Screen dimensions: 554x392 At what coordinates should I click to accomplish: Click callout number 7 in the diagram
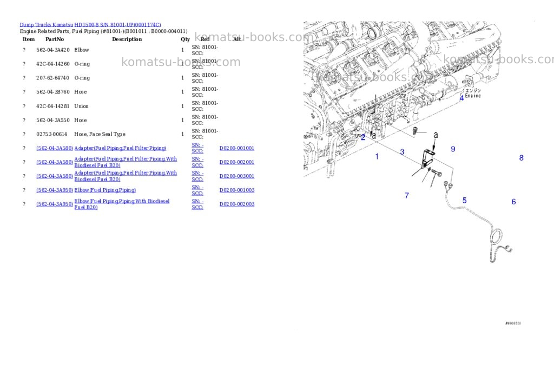pyautogui.click(x=407, y=196)
